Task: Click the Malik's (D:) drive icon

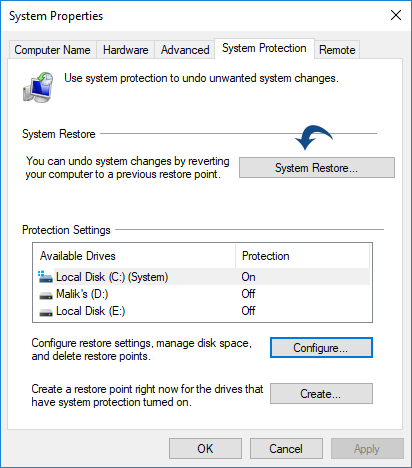Action: (x=46, y=295)
